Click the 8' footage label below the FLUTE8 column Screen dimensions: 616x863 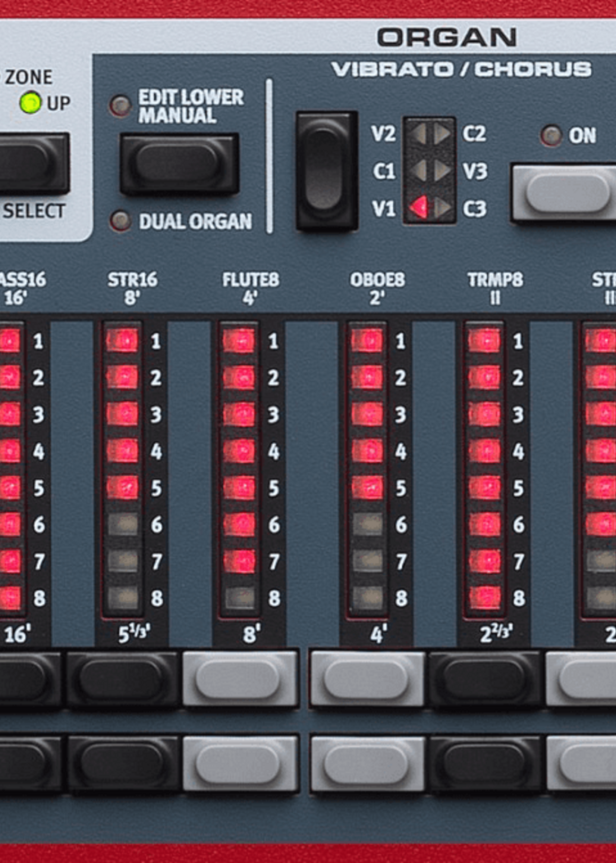(251, 635)
